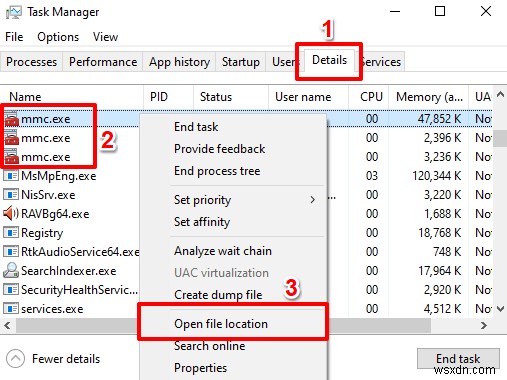Click the 120,344 K memory value
Viewport: 507px width, 380px height.
tap(437, 176)
